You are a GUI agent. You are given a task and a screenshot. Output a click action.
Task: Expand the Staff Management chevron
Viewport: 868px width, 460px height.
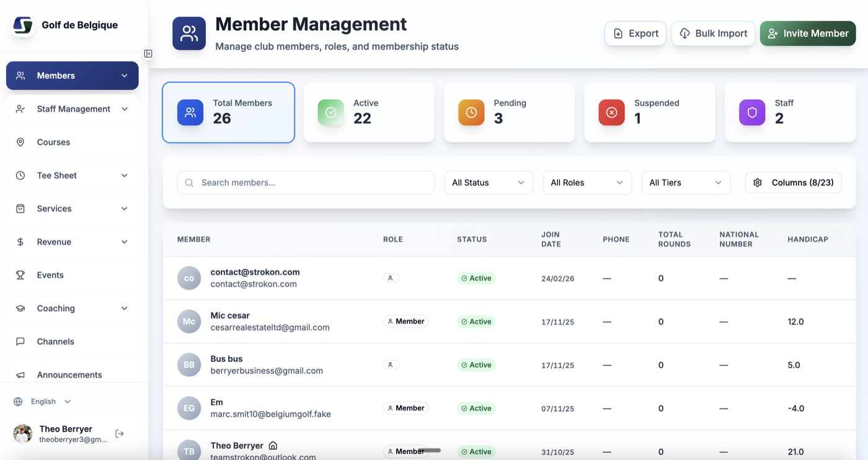125,109
